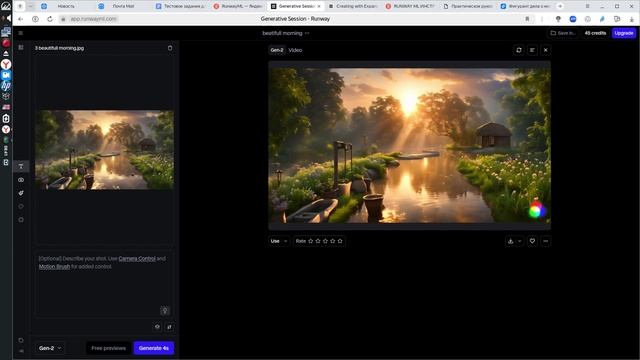The height and width of the screenshot is (360, 640).
Task: Click the Video label above the result
Action: tap(296, 50)
